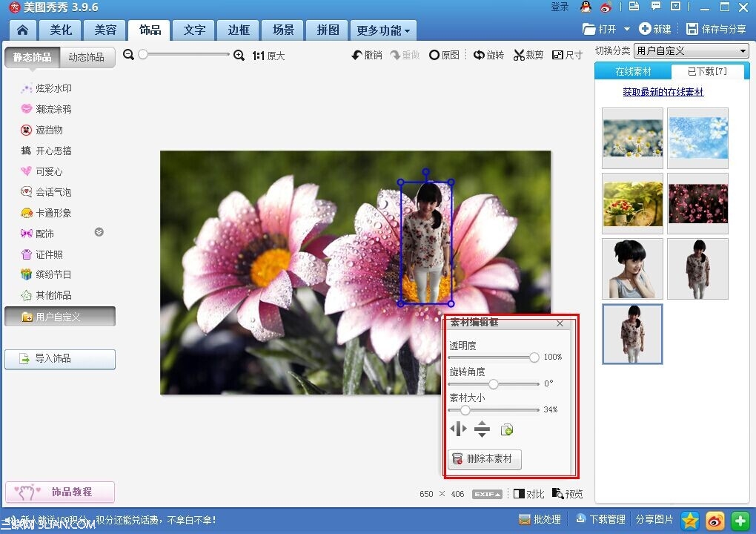Expand the 更多功能 dropdown

(x=383, y=30)
